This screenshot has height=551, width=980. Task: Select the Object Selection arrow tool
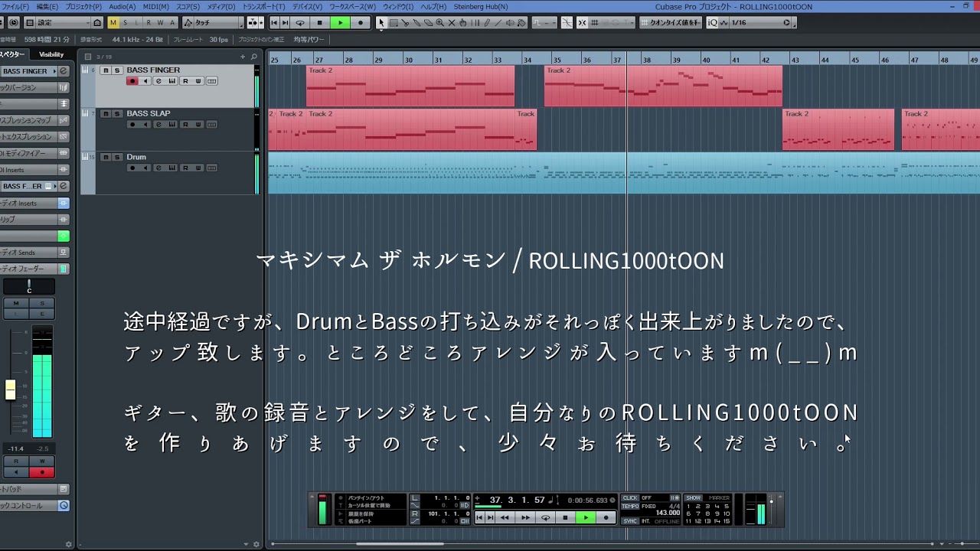pyautogui.click(x=381, y=23)
